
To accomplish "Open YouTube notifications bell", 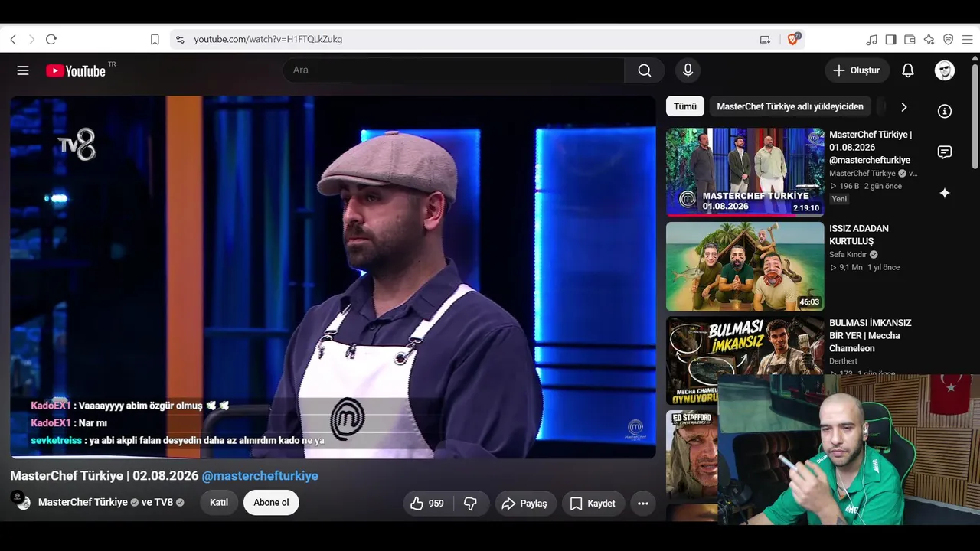I will pos(908,70).
